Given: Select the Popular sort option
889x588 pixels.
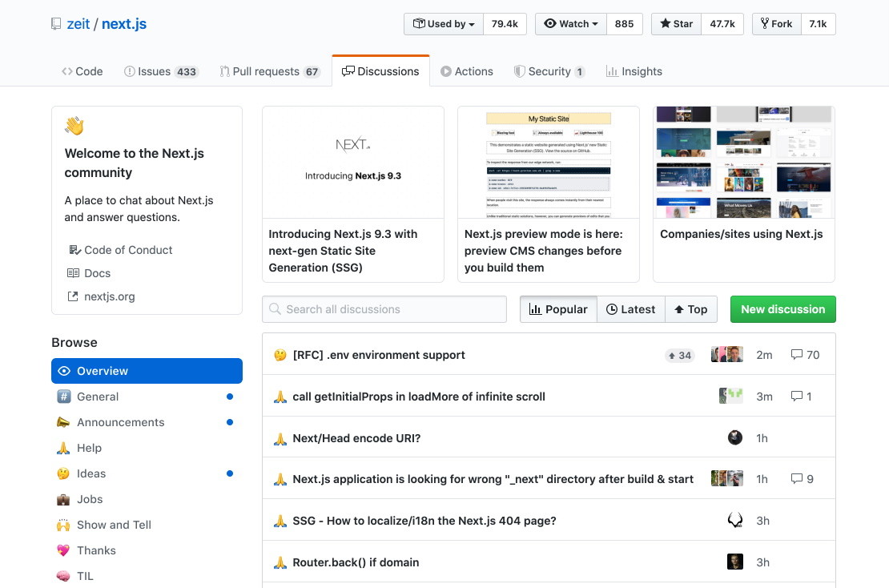Looking at the screenshot, I should [558, 309].
